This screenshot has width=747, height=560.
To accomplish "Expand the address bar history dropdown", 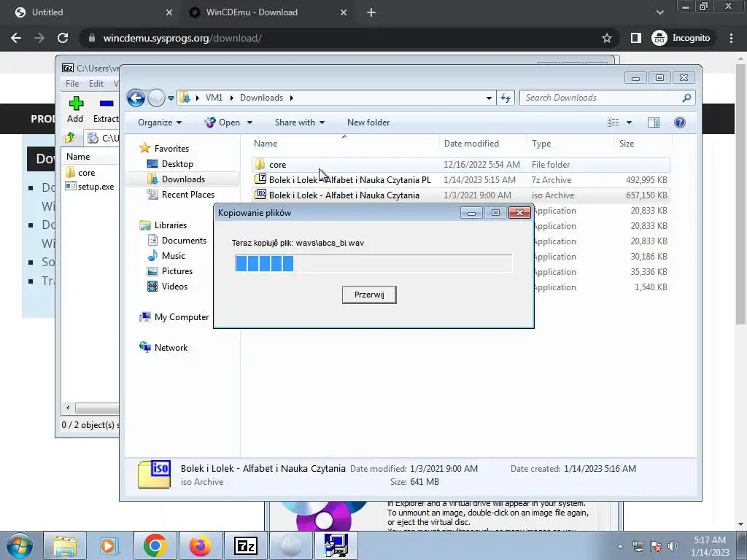I will tap(489, 98).
